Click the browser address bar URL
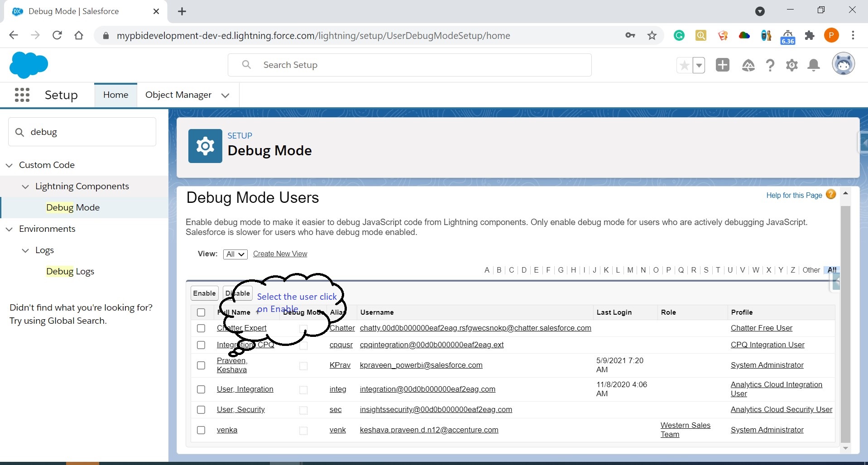The width and height of the screenshot is (868, 465). [x=313, y=36]
